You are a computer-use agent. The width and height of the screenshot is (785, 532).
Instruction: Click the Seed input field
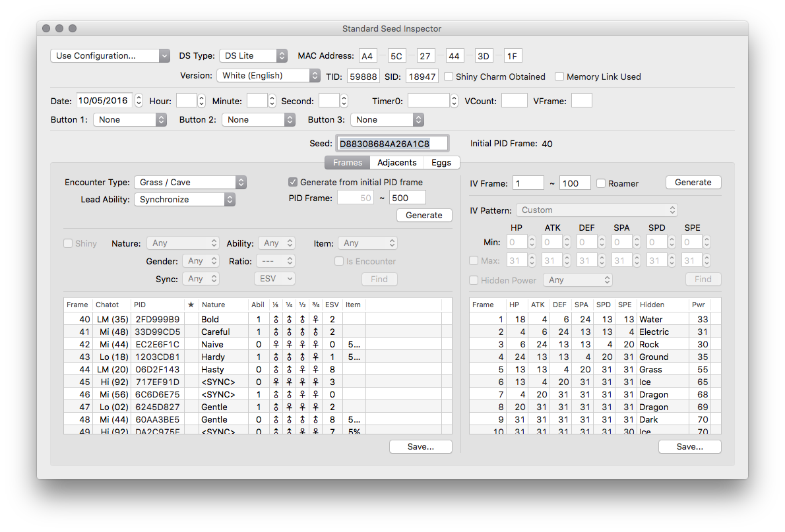tap(392, 143)
